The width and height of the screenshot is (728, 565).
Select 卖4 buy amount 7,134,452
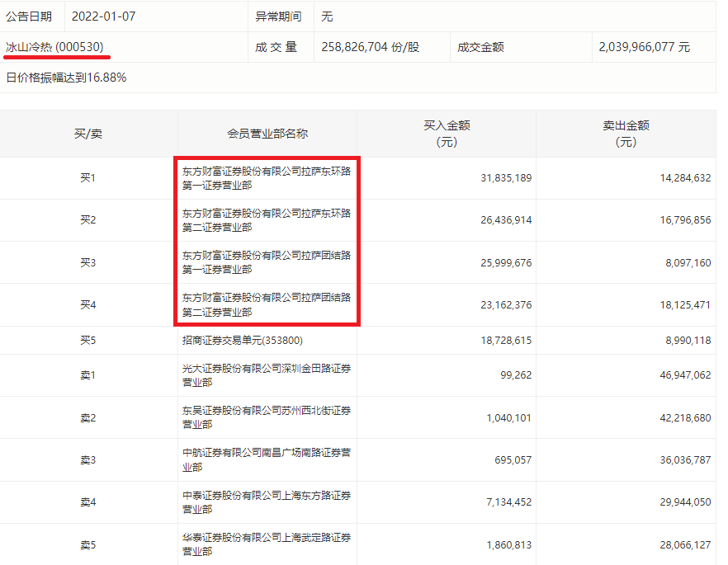[x=508, y=502]
